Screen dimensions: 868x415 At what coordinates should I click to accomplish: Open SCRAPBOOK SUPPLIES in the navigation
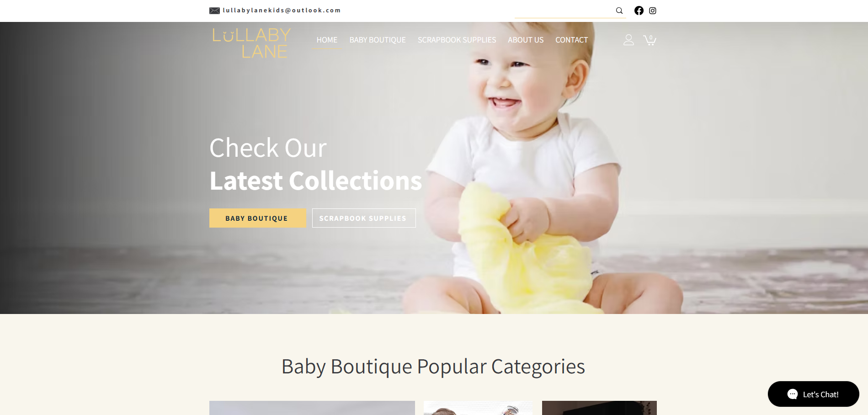tap(457, 40)
